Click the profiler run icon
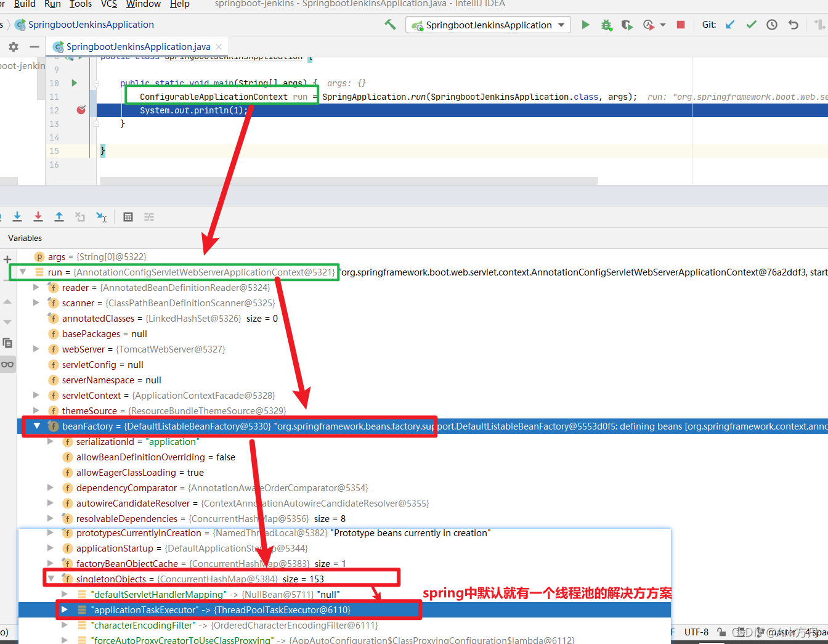 click(648, 25)
